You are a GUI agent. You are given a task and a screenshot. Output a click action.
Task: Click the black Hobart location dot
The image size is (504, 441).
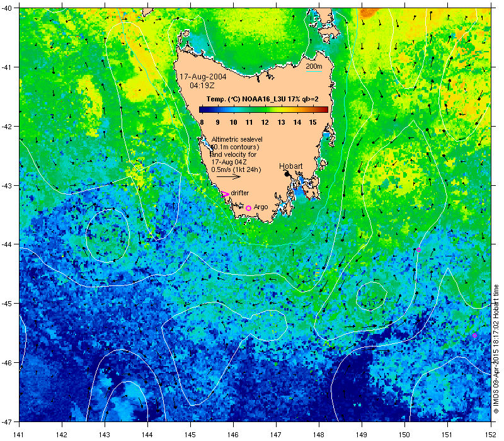pos(287,174)
